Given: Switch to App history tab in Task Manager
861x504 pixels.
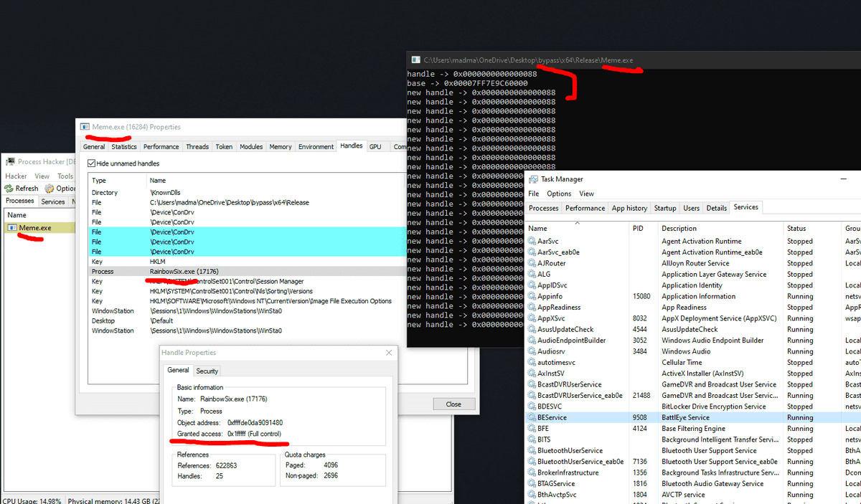Looking at the screenshot, I should [x=629, y=208].
